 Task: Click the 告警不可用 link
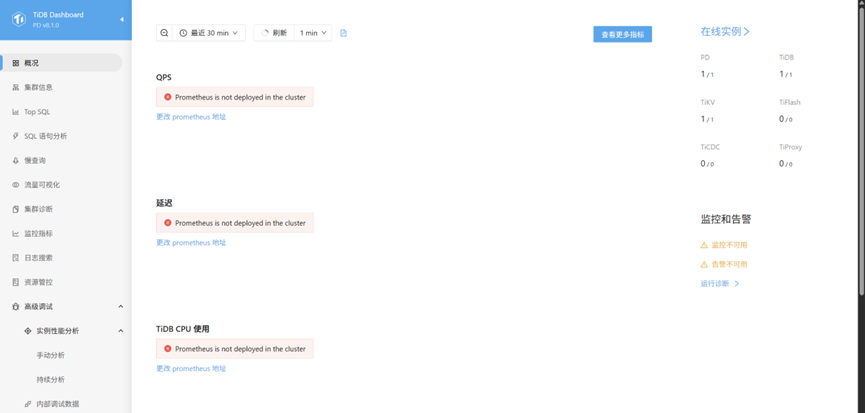click(x=729, y=264)
